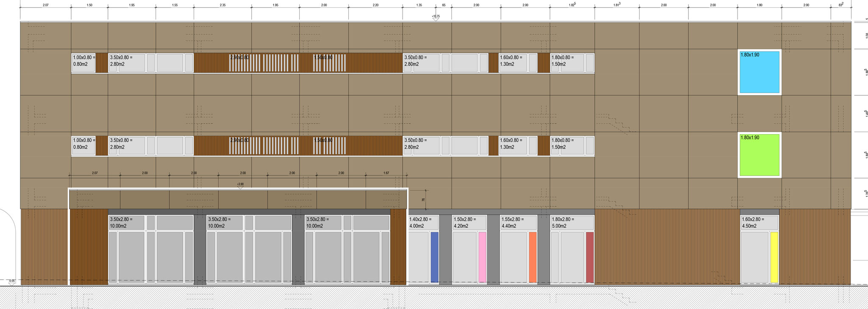
Task: Click the -0.05 ground level marker
Action: pos(11,281)
